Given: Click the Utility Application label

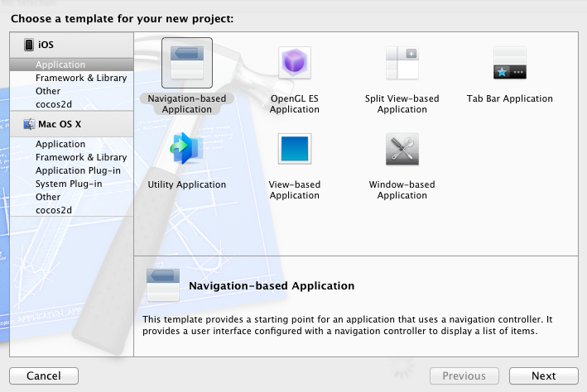Looking at the screenshot, I should tap(187, 184).
